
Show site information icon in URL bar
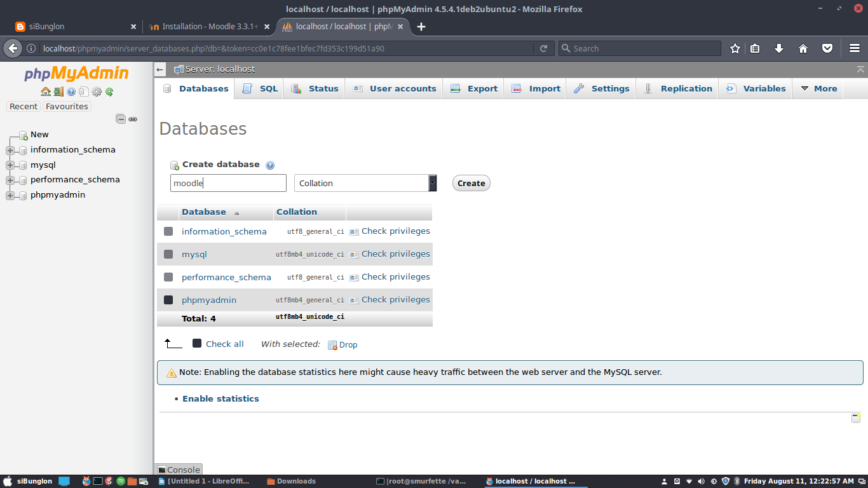coord(31,48)
